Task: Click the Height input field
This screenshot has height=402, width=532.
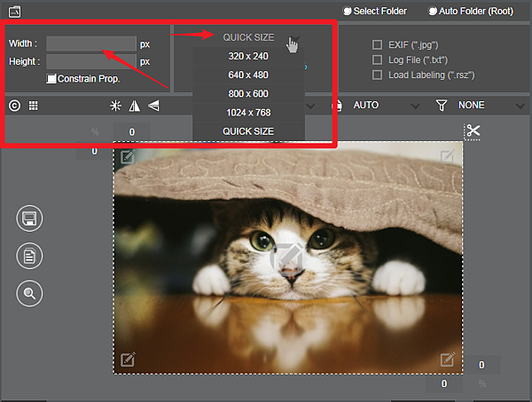Action: click(91, 61)
